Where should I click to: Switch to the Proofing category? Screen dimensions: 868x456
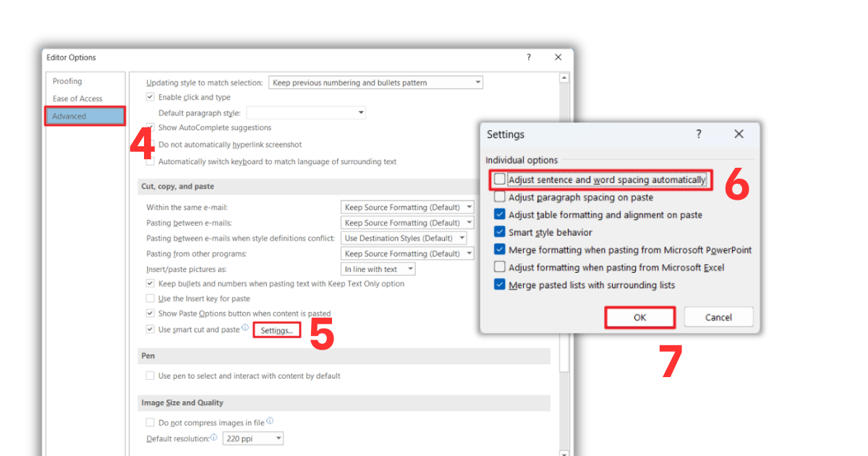67,81
